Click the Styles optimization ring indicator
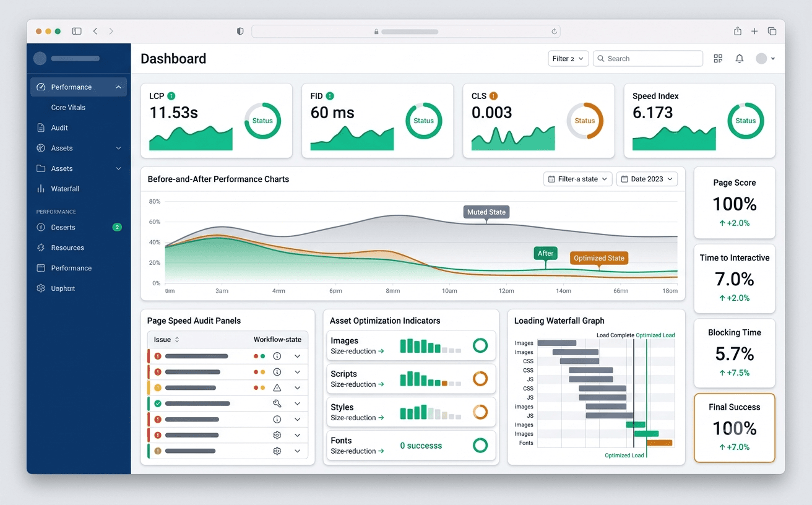The image size is (812, 505). (x=480, y=412)
